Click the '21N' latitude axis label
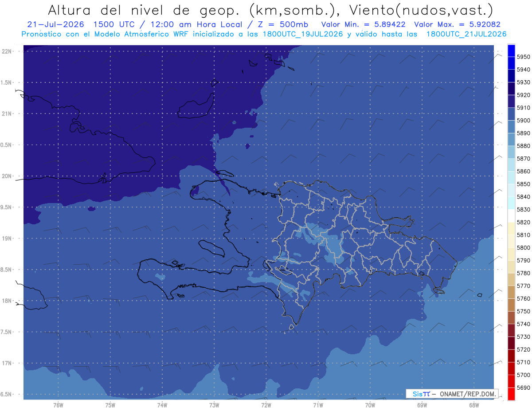Image resolution: width=532 pixels, height=411 pixels. click(6, 114)
